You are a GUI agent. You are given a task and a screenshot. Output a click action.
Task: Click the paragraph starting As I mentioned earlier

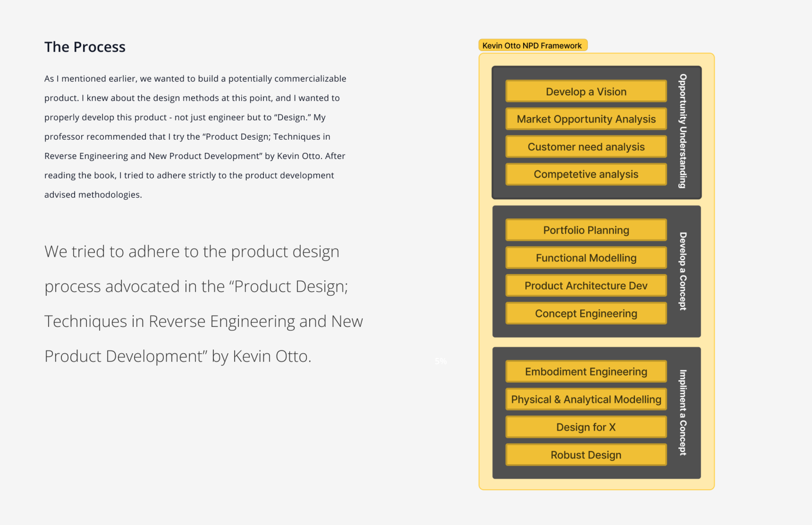coord(195,136)
